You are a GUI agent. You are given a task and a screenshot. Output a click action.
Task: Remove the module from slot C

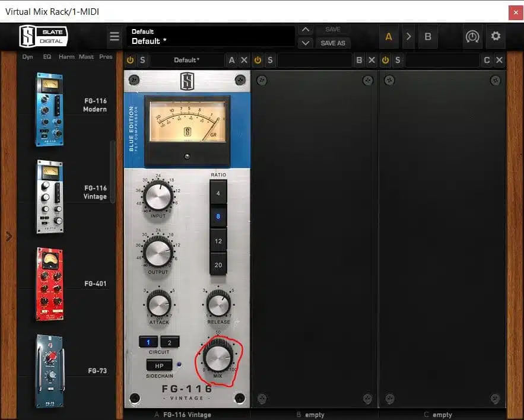pyautogui.click(x=499, y=60)
